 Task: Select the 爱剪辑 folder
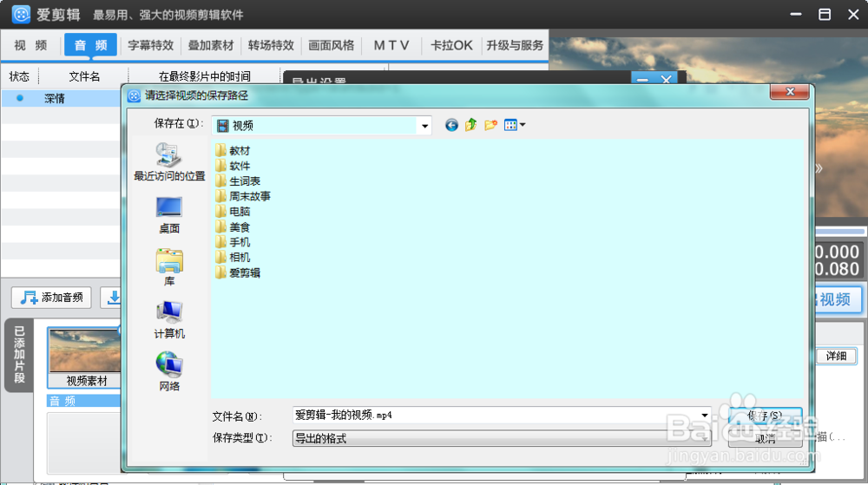[238, 272]
